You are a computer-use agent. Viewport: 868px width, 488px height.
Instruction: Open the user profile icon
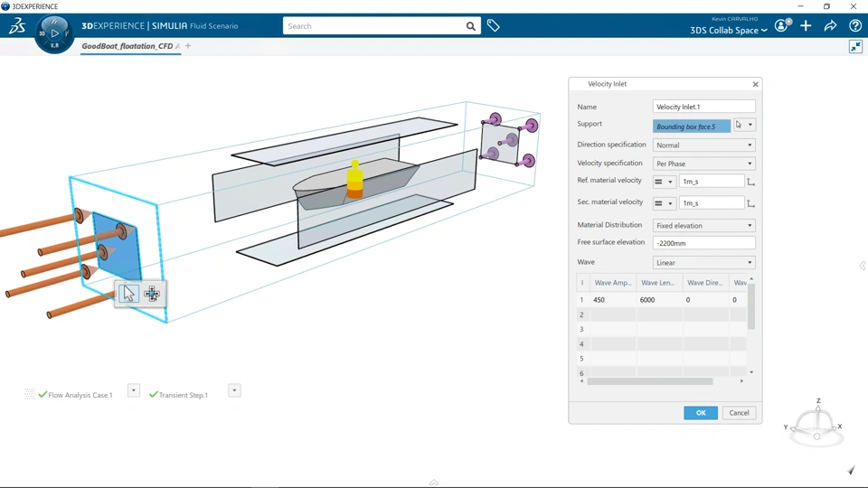[x=781, y=25]
